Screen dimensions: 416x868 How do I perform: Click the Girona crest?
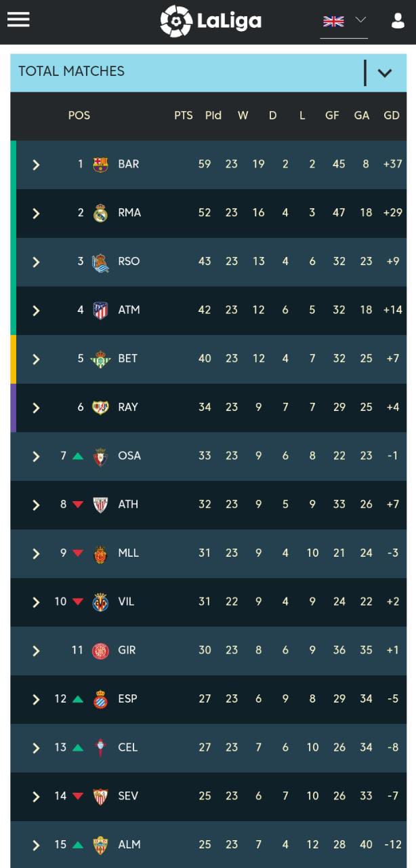[100, 650]
